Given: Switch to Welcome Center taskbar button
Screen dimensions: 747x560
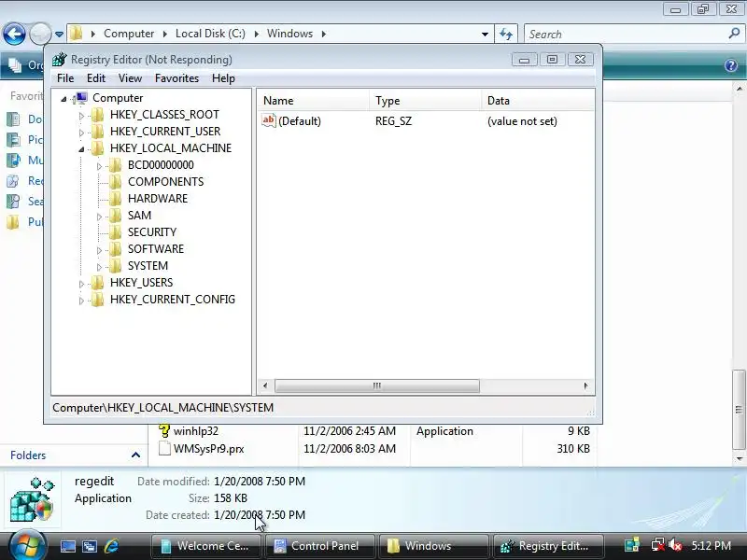Looking at the screenshot, I should (205, 546).
